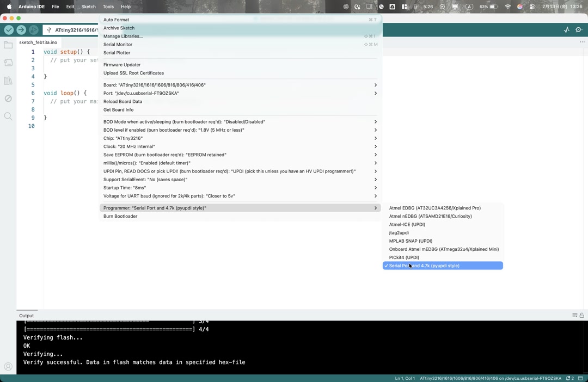Click the Ln 1, Col 1 status entry

tap(405, 378)
